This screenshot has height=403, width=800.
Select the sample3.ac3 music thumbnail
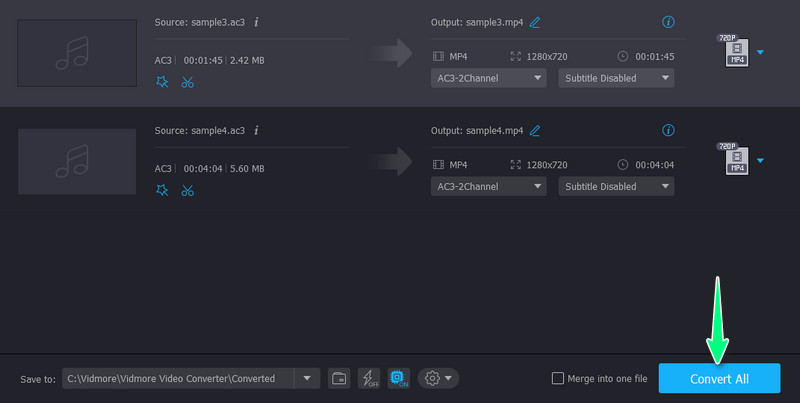coord(77,52)
